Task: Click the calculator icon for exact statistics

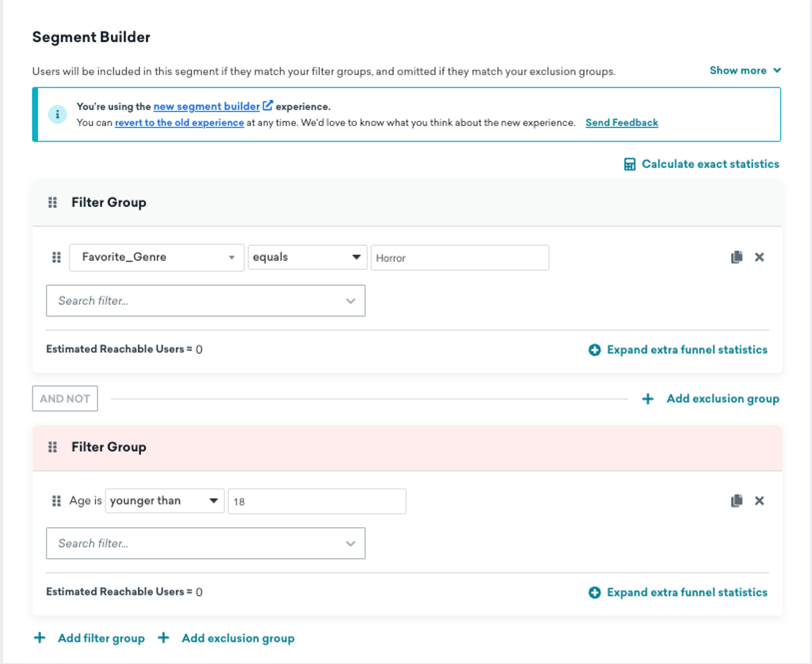Action: coord(630,164)
